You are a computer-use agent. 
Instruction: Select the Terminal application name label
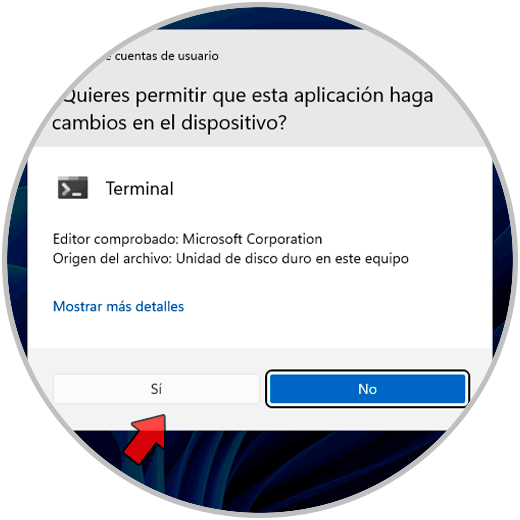[x=139, y=188]
